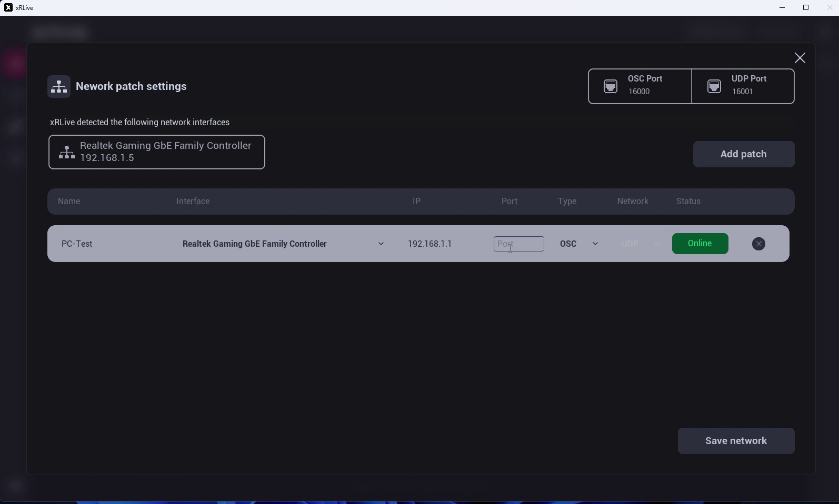
Task: Click Save network button
Action: [736, 441]
